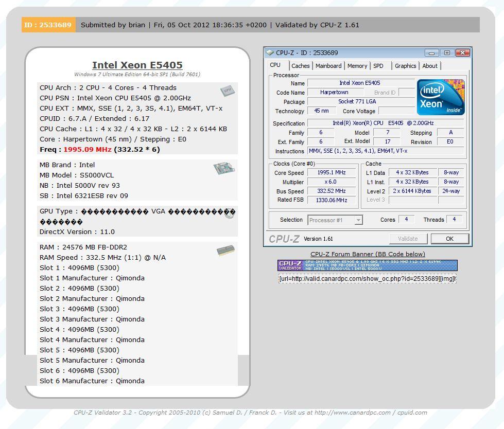Click the Threads count field
The height and width of the screenshot is (429, 504).
pos(455,219)
